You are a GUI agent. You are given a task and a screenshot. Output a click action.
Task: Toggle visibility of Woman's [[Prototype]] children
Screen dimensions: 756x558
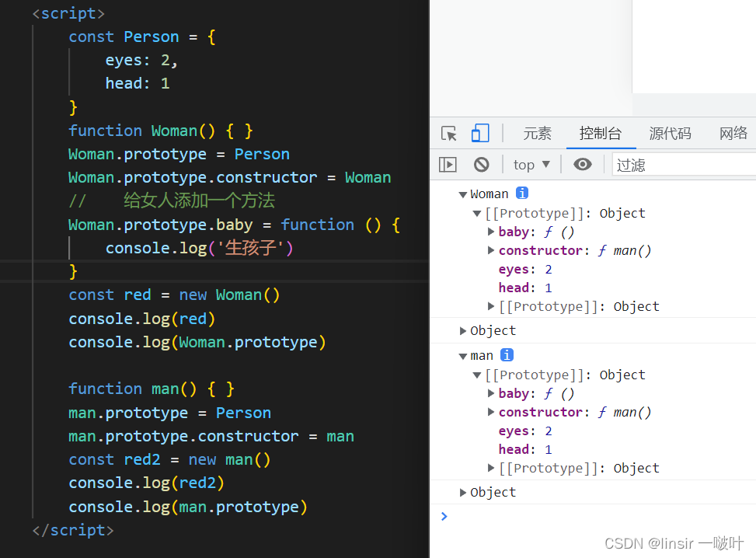pyautogui.click(x=477, y=213)
